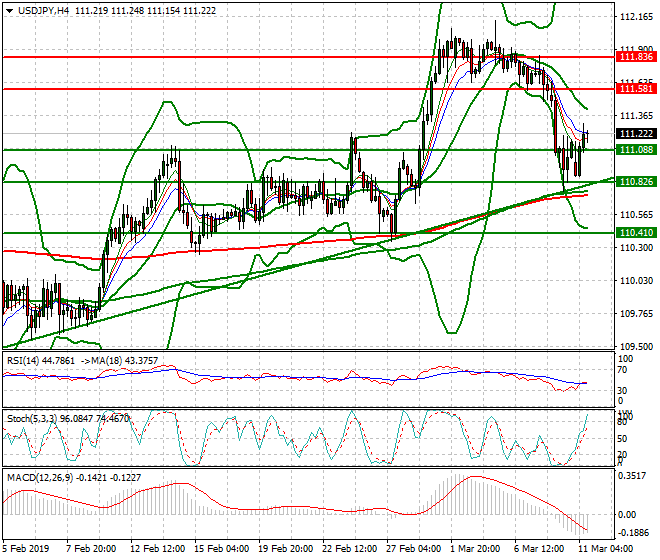Screen dimensions: 660x560
Task: Click the 1 Mar 20:00 time label
Action: [475, 549]
